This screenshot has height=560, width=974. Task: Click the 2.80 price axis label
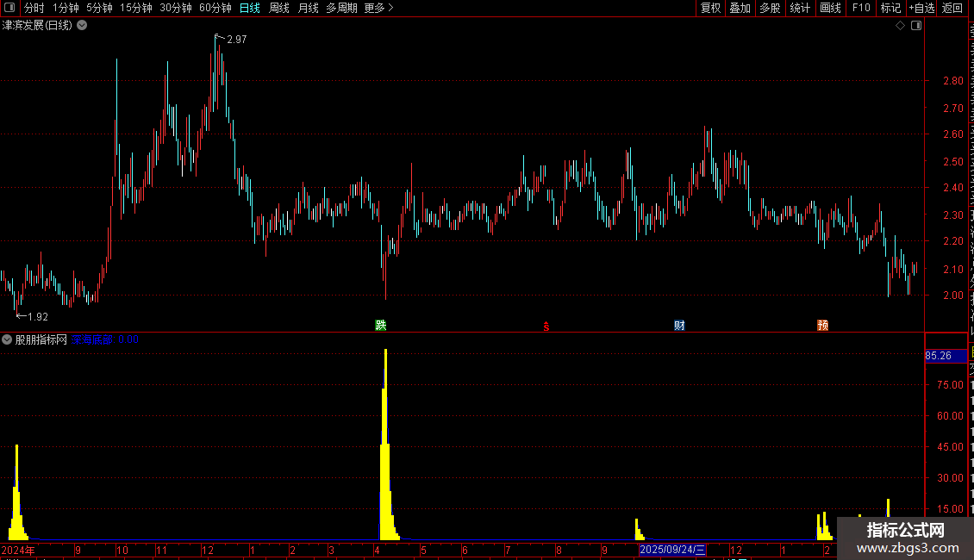[952, 81]
